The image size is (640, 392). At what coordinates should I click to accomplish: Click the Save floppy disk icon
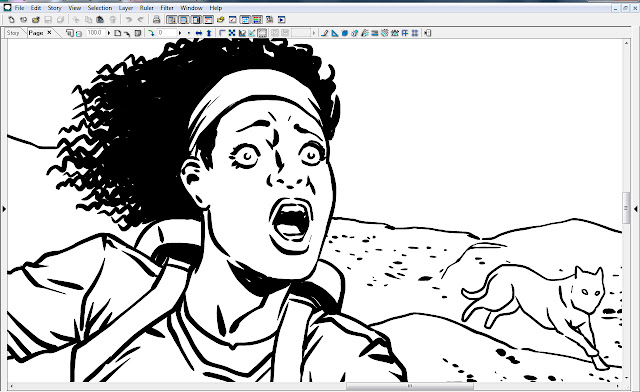pos(48,20)
